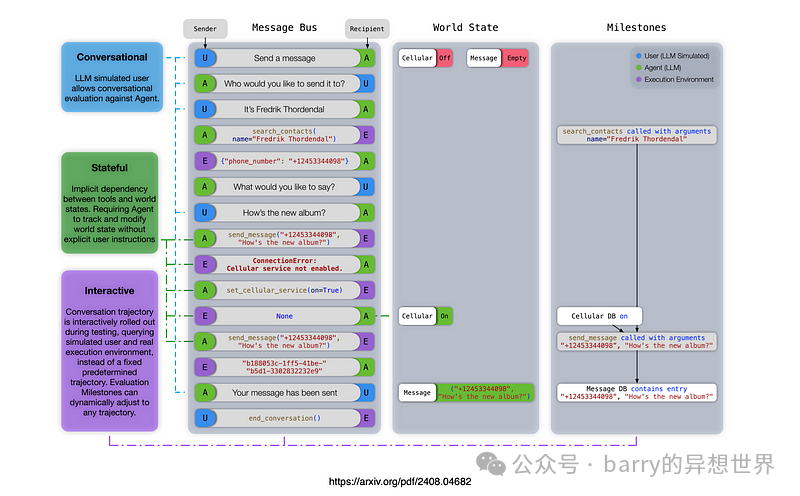Click the red Message Empty indicator
Viewport: 800px width, 496px height.
point(516,58)
